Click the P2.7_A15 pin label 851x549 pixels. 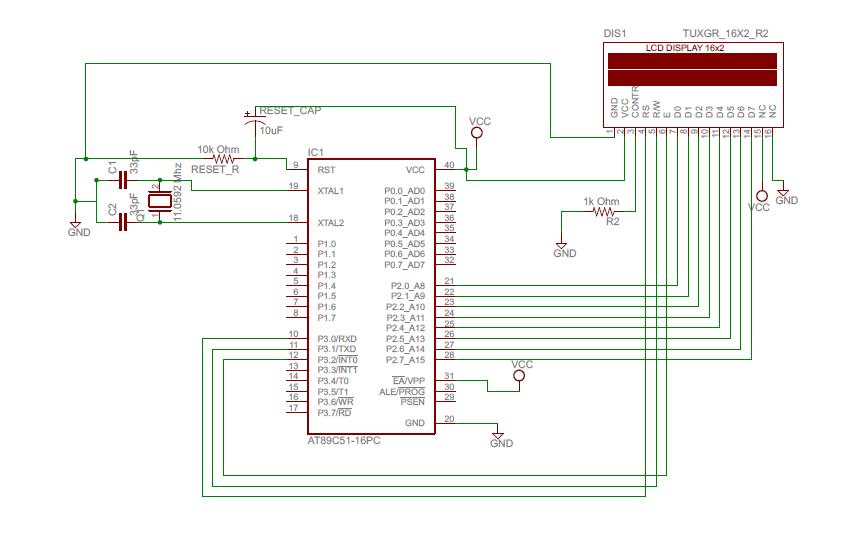pyautogui.click(x=405, y=360)
